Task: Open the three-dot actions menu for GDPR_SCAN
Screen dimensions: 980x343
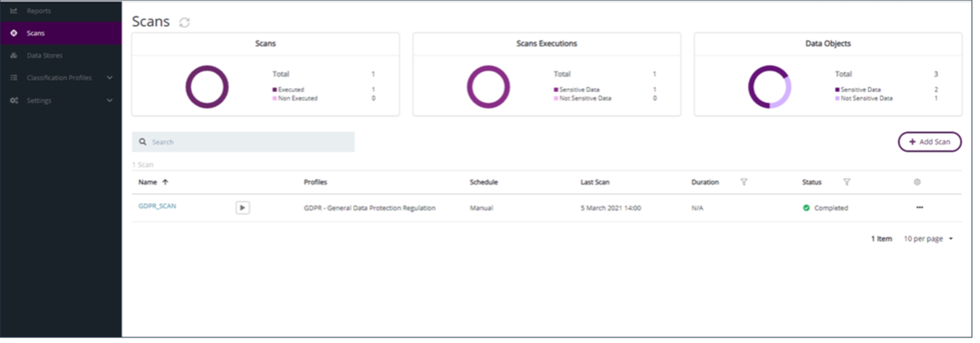Action: coord(919,208)
